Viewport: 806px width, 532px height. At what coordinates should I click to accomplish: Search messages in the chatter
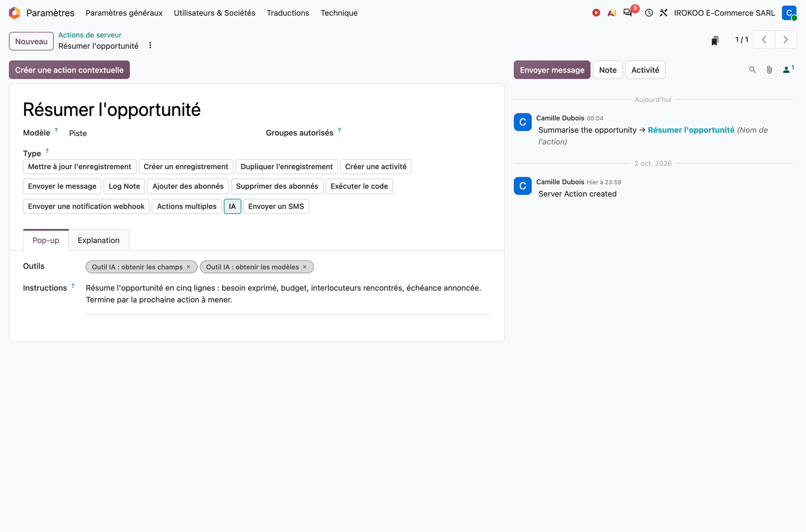(x=753, y=70)
